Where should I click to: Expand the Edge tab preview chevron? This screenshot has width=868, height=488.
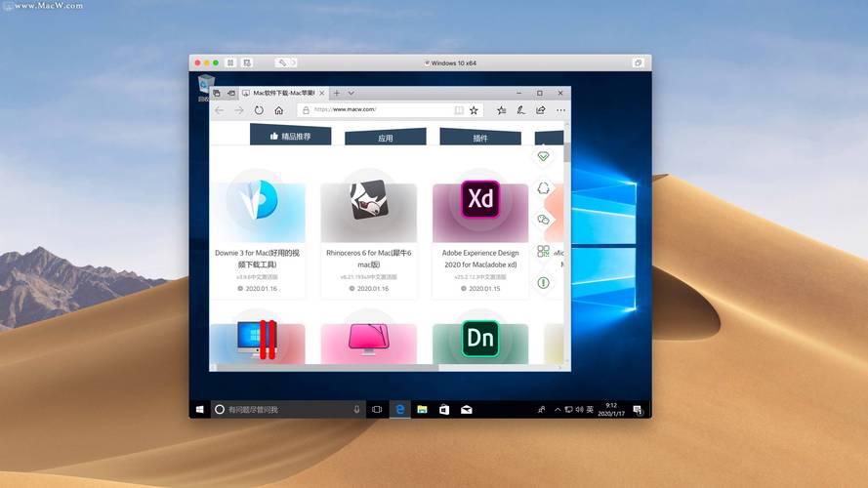click(349, 93)
